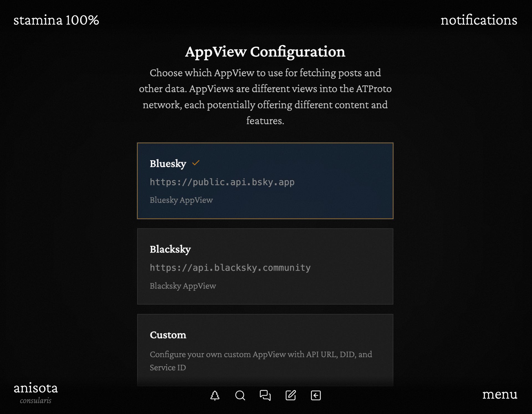
Task: Open notifications panel
Action: click(x=479, y=20)
